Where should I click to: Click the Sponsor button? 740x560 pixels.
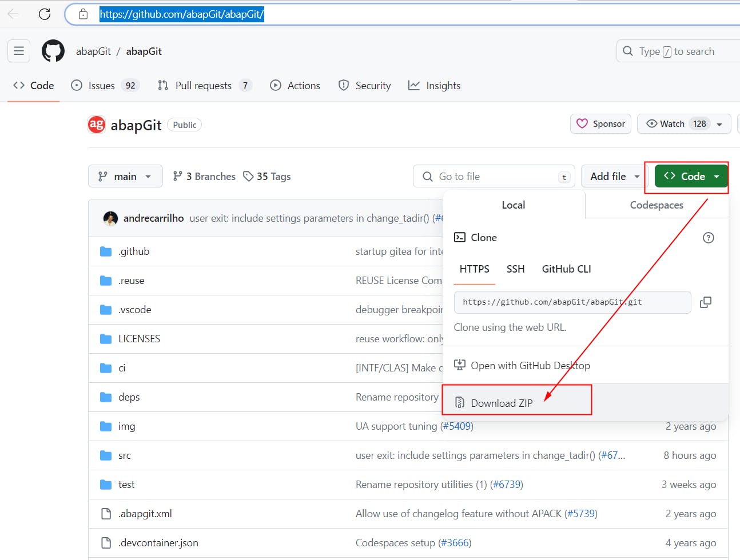click(x=600, y=123)
